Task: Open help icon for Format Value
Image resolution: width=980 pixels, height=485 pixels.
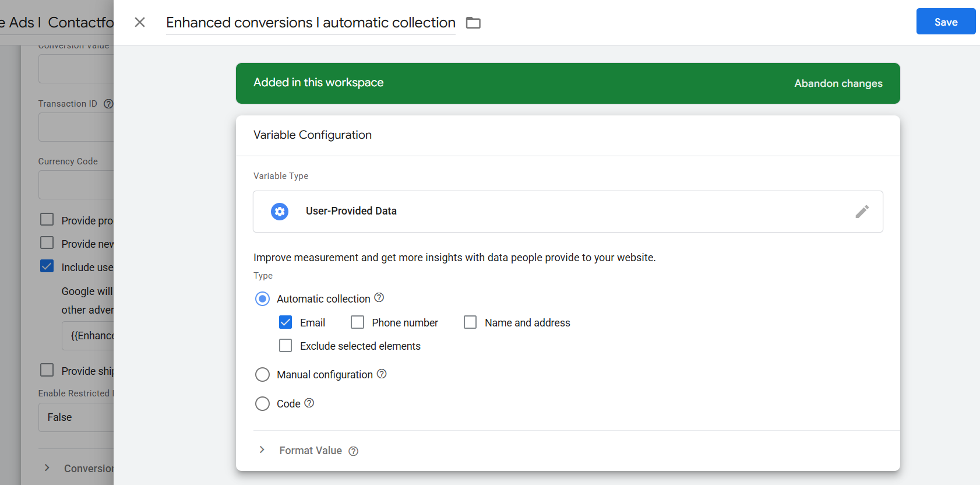Action: tap(353, 451)
